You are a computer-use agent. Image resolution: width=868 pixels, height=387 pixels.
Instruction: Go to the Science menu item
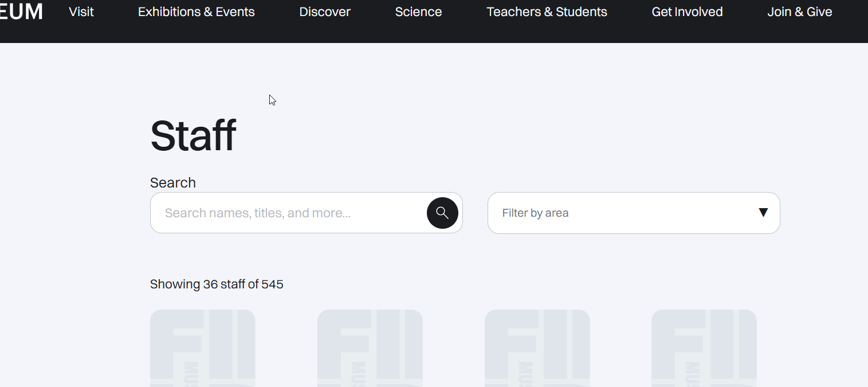(418, 12)
